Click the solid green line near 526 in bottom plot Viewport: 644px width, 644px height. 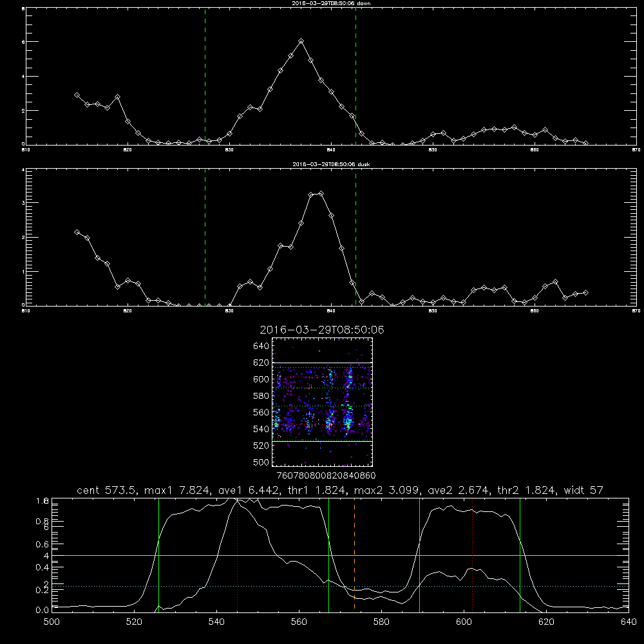click(x=158, y=554)
